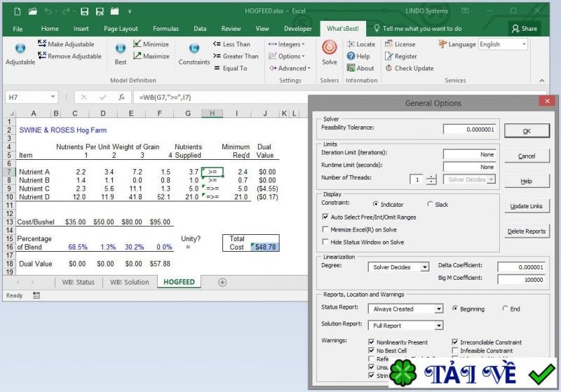Uncheck Auto Select Free/Int/Omit Ranges
561x392 pixels.
[x=325, y=217]
